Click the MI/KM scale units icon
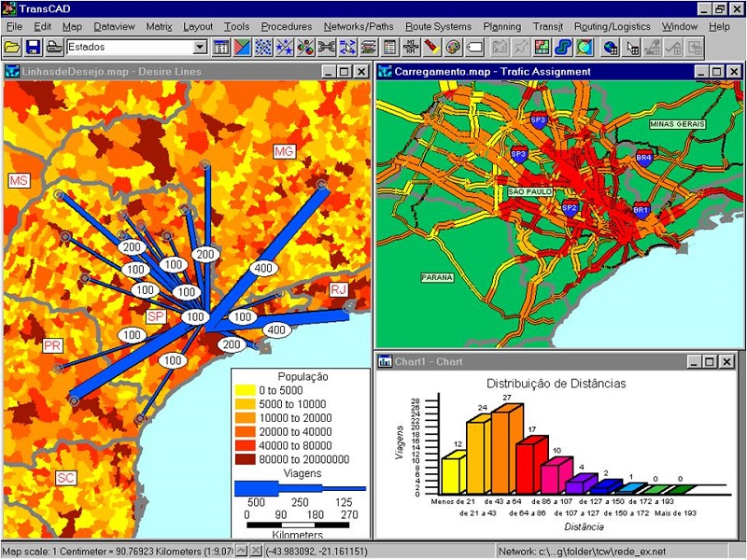The image size is (747, 560). tap(410, 48)
